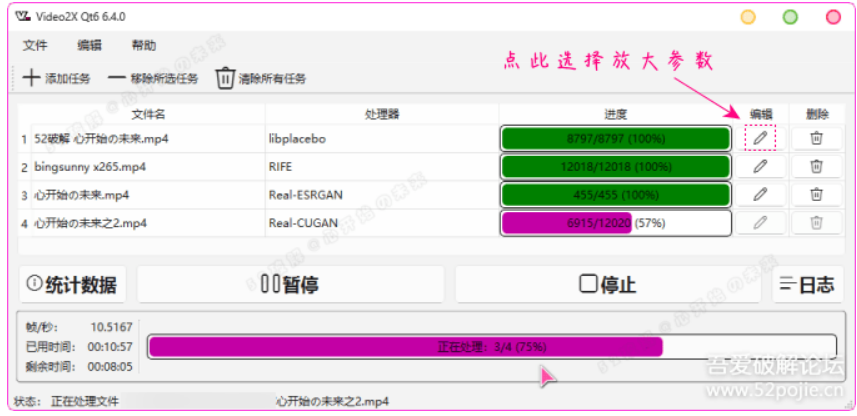
Task: Click the 6915/12020 progress bar
Action: (615, 223)
